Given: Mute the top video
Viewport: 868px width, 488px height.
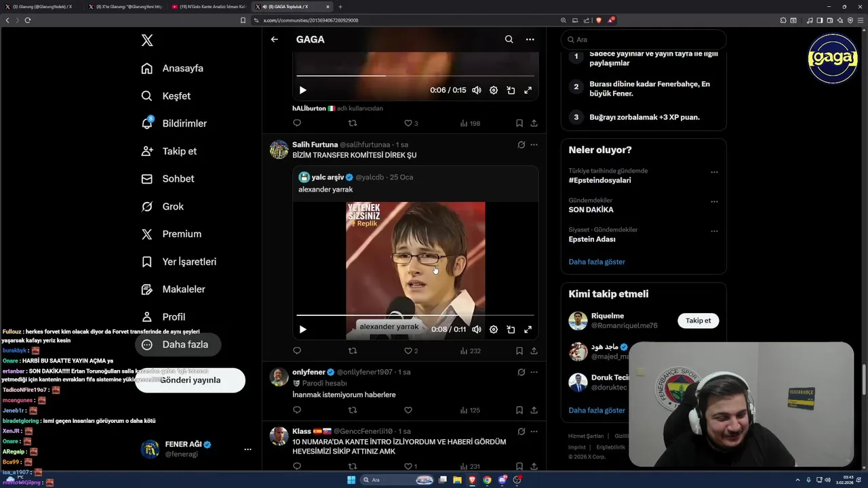Looking at the screenshot, I should click(x=477, y=90).
